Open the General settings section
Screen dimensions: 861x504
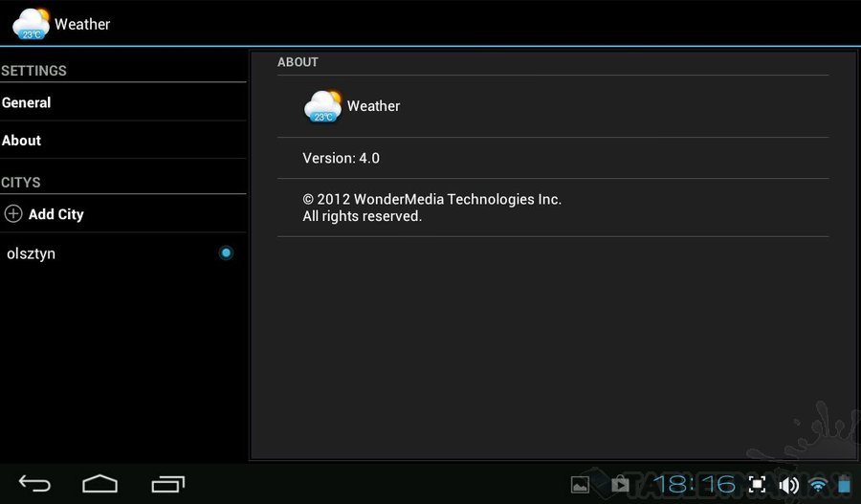pos(123,102)
